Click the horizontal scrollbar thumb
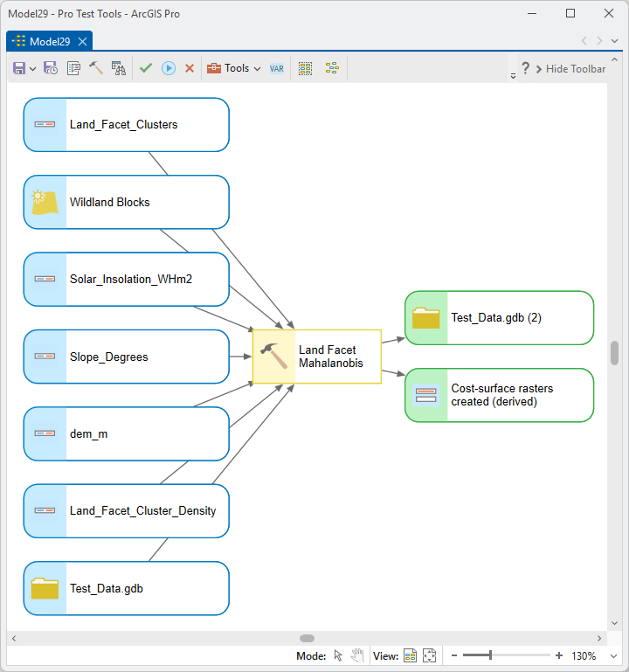629x672 pixels. tap(307, 639)
